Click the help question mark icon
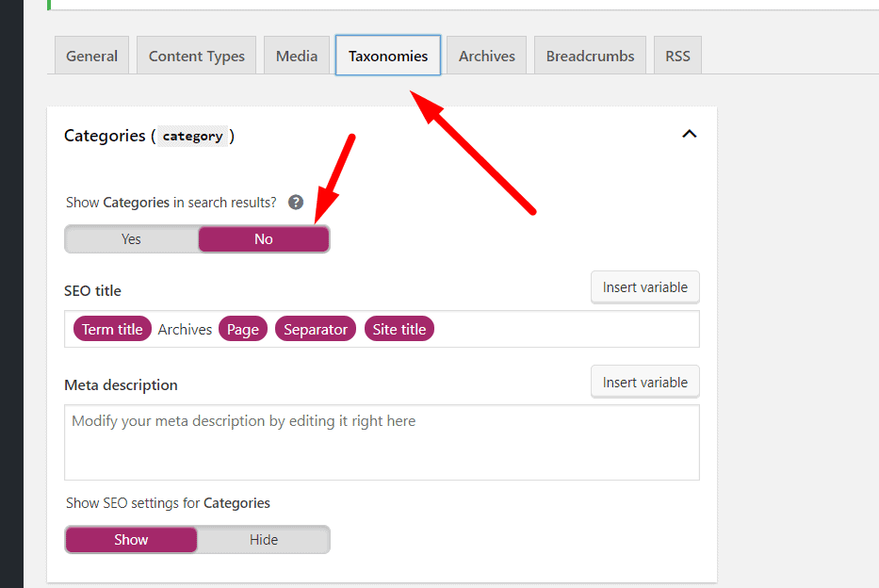 (x=296, y=203)
